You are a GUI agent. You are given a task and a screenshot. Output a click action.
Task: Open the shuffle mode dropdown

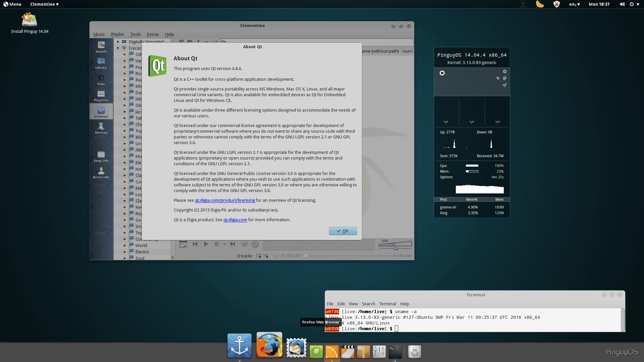[x=266, y=256]
